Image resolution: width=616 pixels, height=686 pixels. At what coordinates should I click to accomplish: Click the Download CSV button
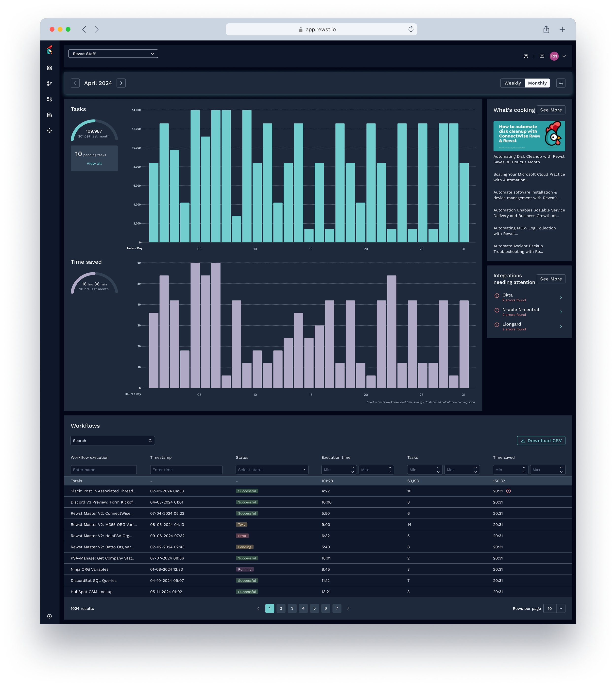pos(541,440)
